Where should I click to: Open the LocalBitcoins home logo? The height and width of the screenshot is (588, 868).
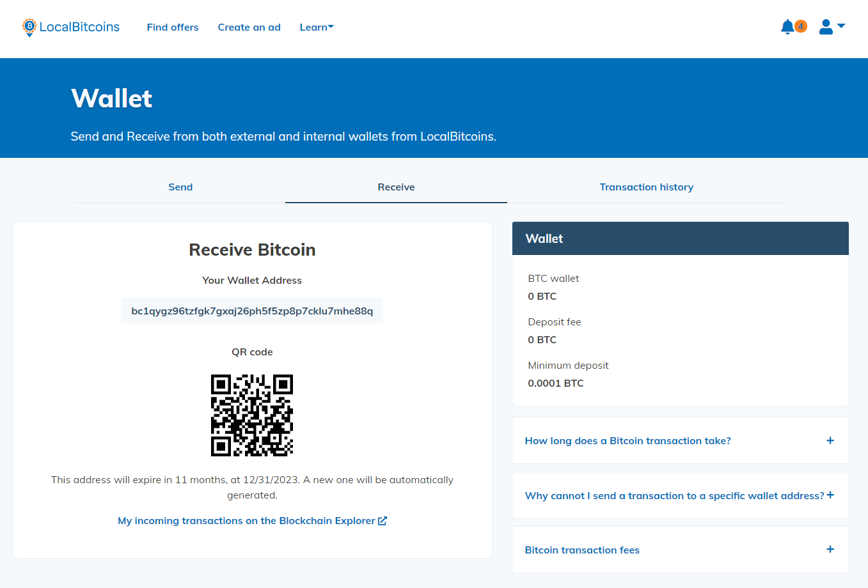point(71,27)
